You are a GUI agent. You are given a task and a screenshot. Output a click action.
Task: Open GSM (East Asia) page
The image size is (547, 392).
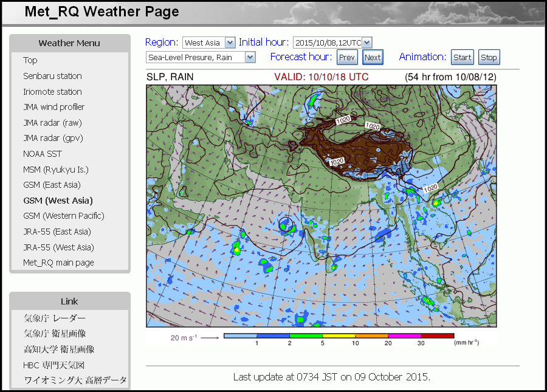click(52, 185)
